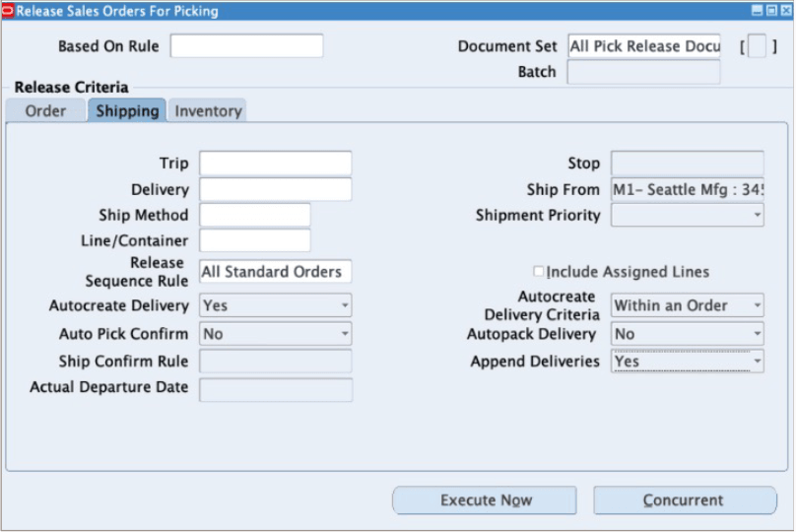Click the Actual Departure Date field
Screen dimensions: 796x532
pyautogui.click(x=275, y=390)
